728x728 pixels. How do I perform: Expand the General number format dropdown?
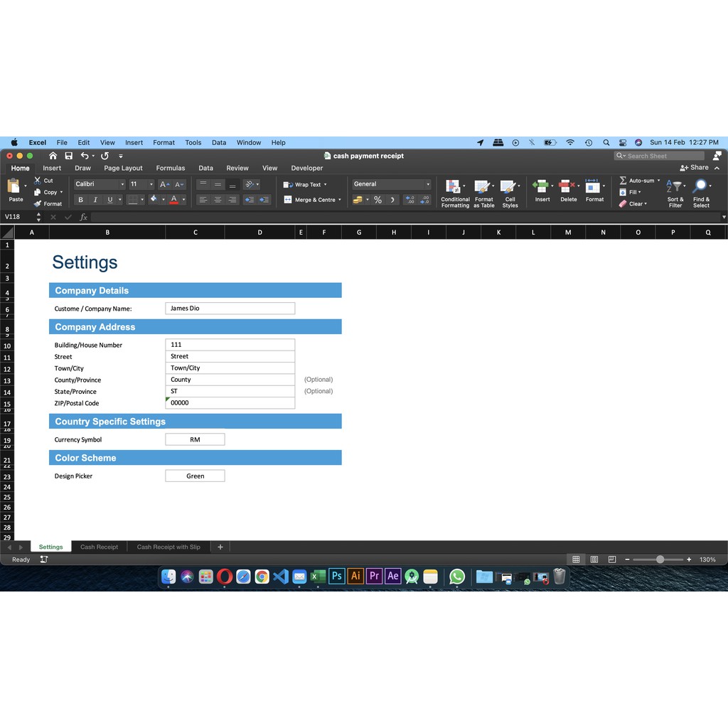428,184
